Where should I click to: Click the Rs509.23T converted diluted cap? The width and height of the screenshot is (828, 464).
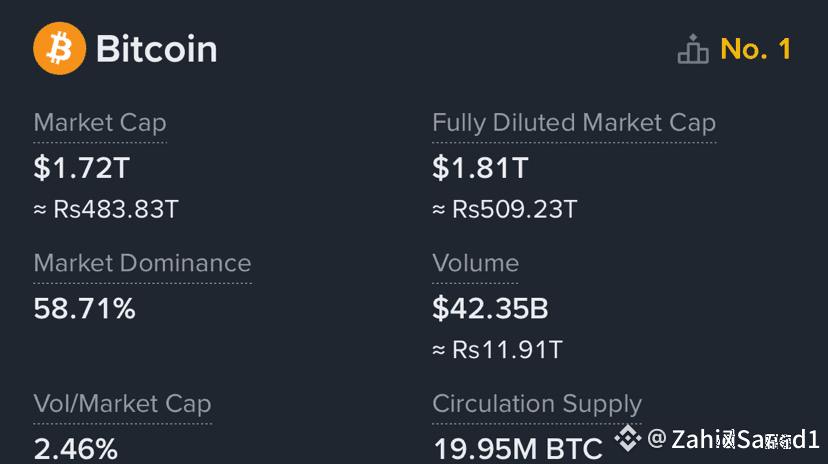pyautogui.click(x=505, y=210)
